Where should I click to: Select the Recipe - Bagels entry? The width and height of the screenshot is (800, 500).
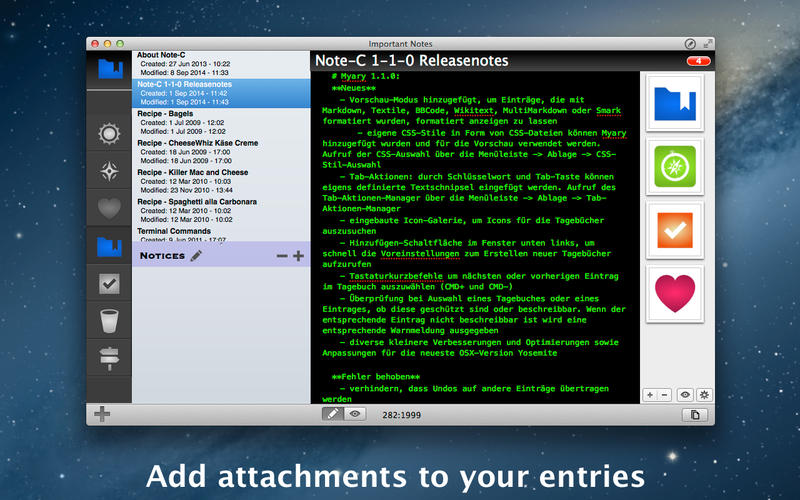coord(221,122)
